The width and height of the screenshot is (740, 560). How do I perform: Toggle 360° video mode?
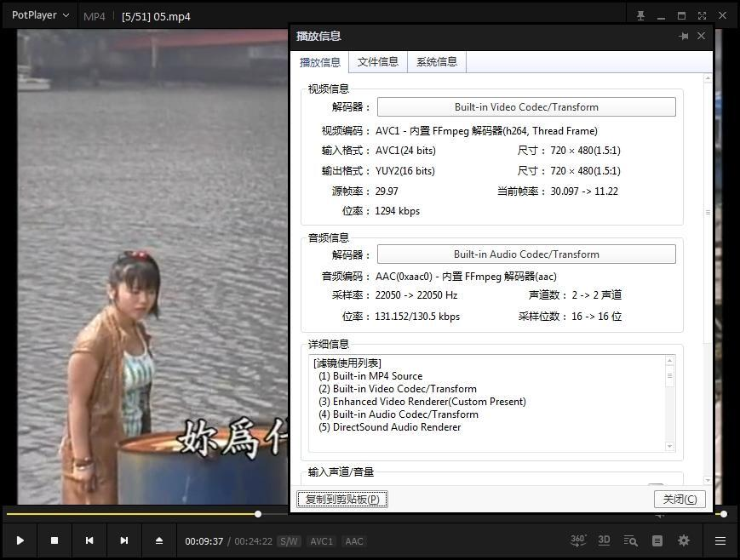click(x=578, y=540)
